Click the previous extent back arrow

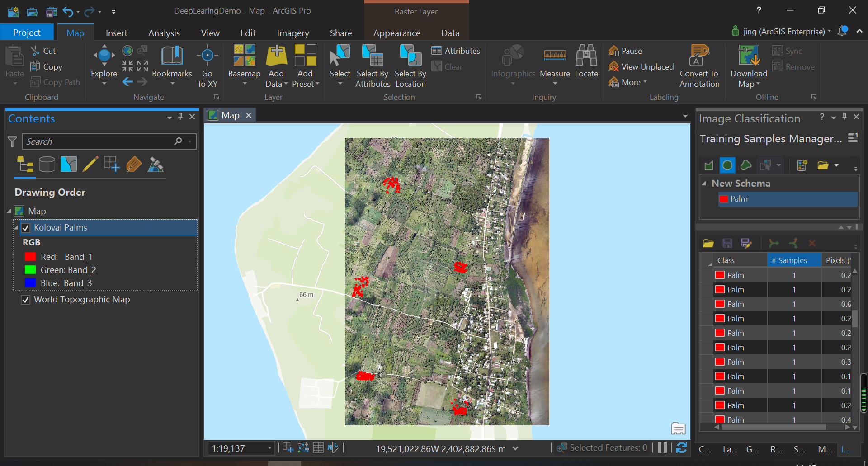tap(127, 82)
